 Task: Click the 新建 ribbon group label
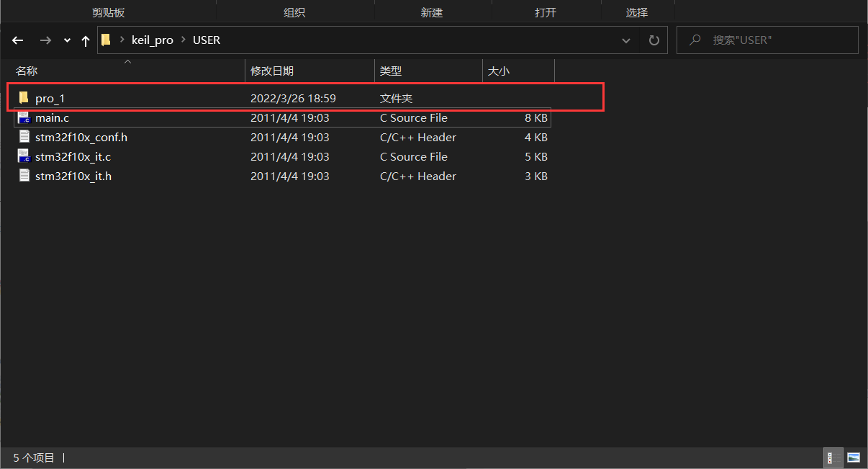tap(432, 13)
